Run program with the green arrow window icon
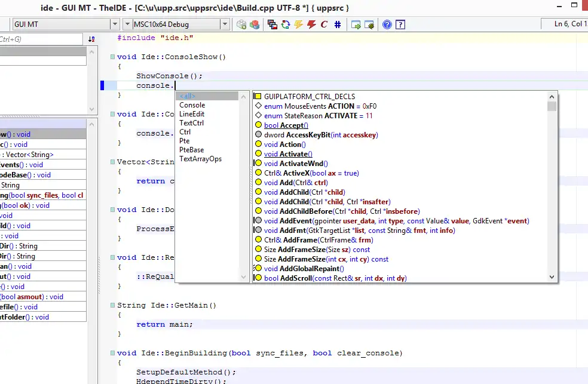This screenshot has width=588, height=384. (x=356, y=24)
